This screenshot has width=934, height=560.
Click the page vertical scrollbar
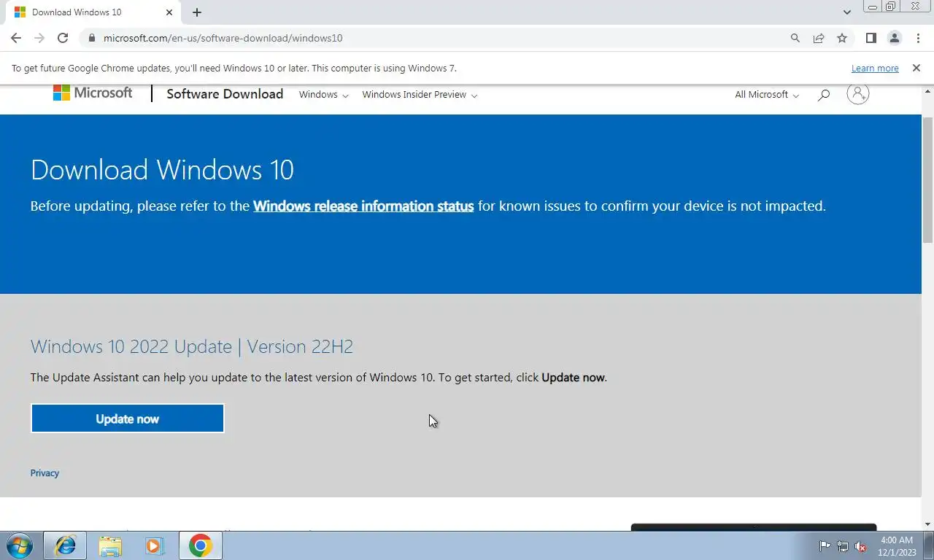click(x=927, y=179)
